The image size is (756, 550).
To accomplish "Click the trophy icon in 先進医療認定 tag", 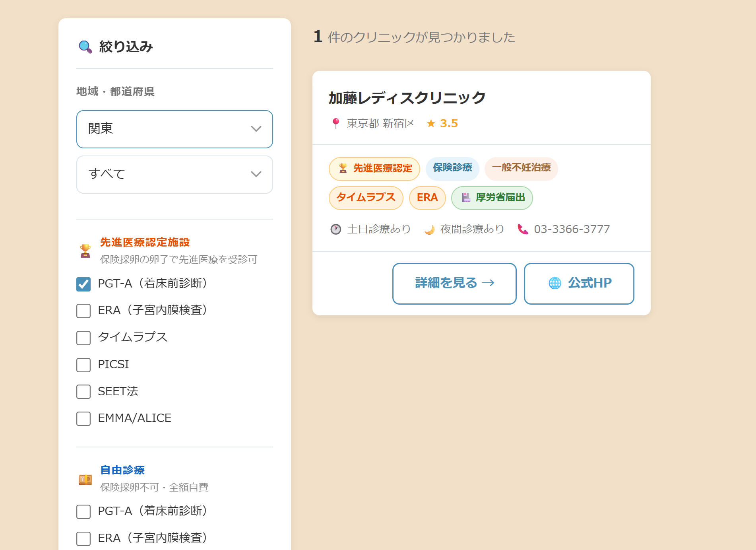I will coord(343,168).
